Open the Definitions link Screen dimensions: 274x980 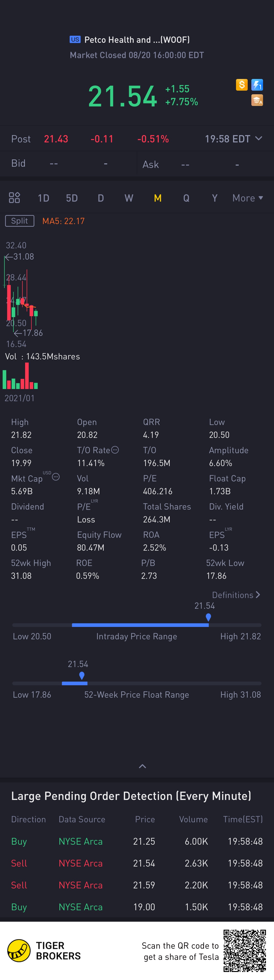pos(236,595)
